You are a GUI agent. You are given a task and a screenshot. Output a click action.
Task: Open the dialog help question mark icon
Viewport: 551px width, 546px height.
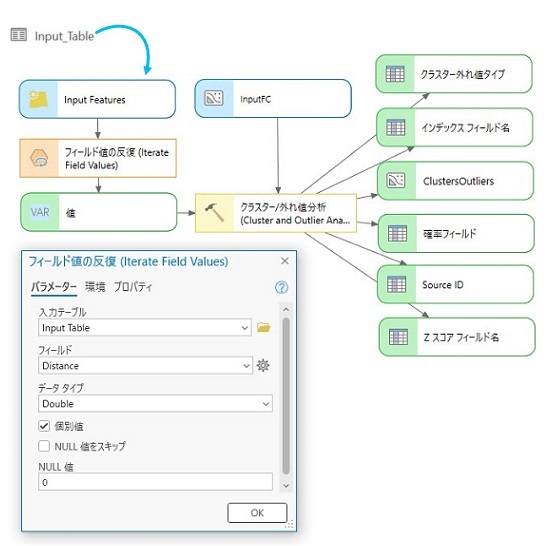point(281,287)
